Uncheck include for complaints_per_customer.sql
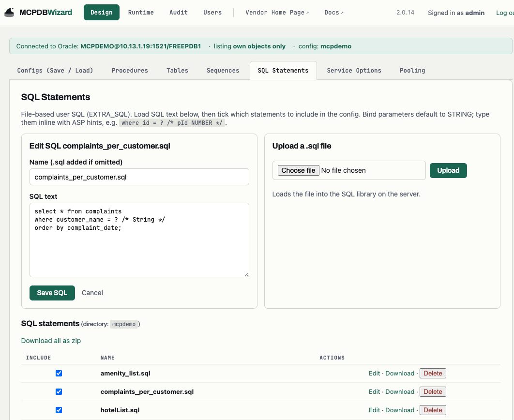 tap(59, 391)
